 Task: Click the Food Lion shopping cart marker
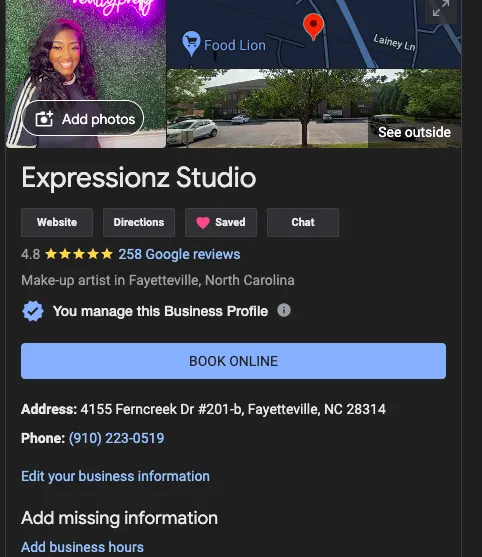pyautogui.click(x=191, y=43)
